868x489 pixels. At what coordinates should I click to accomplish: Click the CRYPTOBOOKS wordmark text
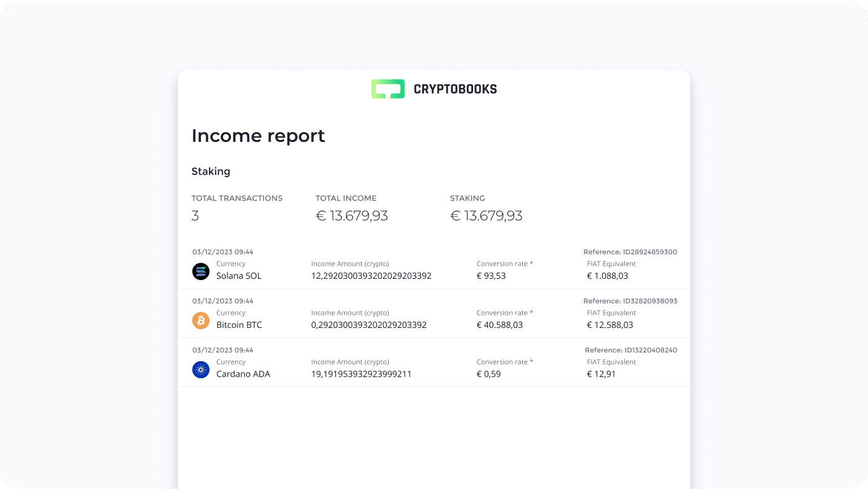click(454, 89)
